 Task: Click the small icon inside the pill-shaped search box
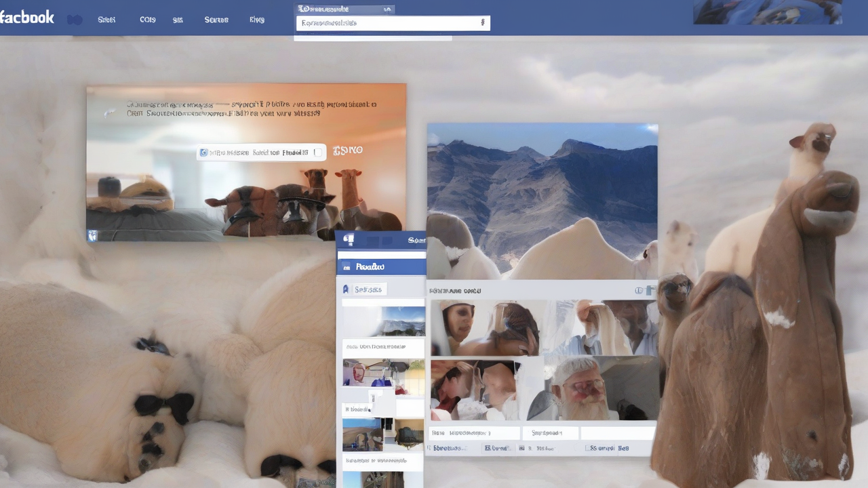[x=203, y=153]
